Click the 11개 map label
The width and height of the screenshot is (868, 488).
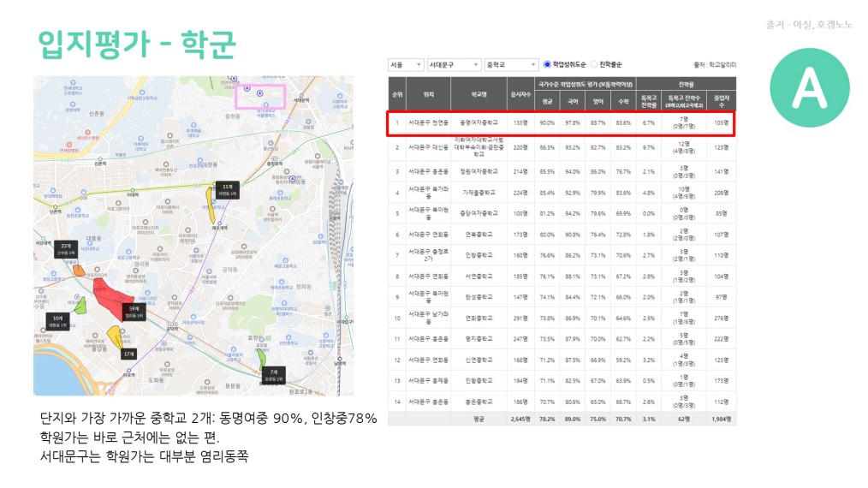228,190
